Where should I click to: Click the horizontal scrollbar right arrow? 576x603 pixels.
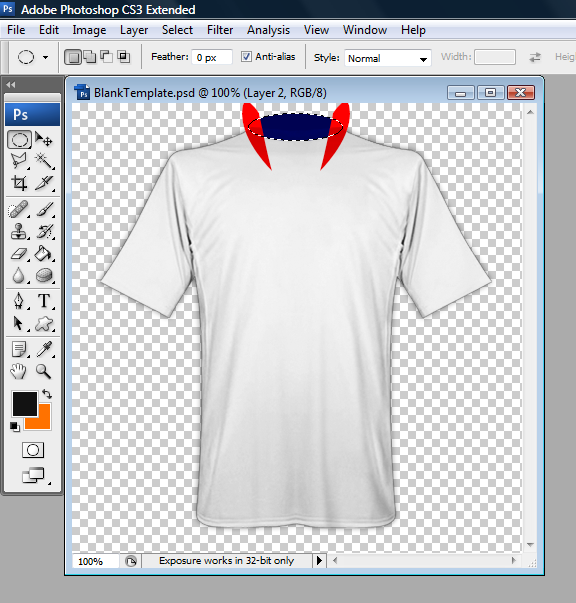coord(514,561)
